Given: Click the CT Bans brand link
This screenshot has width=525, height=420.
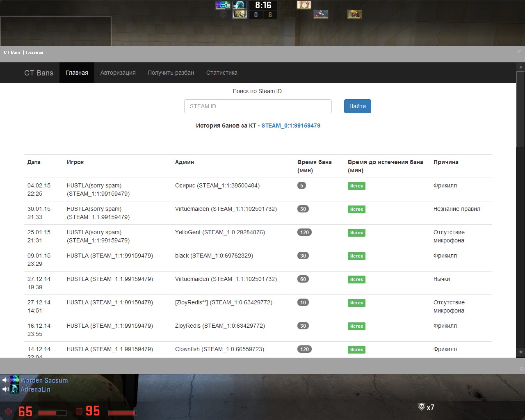Looking at the screenshot, I should tap(39, 73).
